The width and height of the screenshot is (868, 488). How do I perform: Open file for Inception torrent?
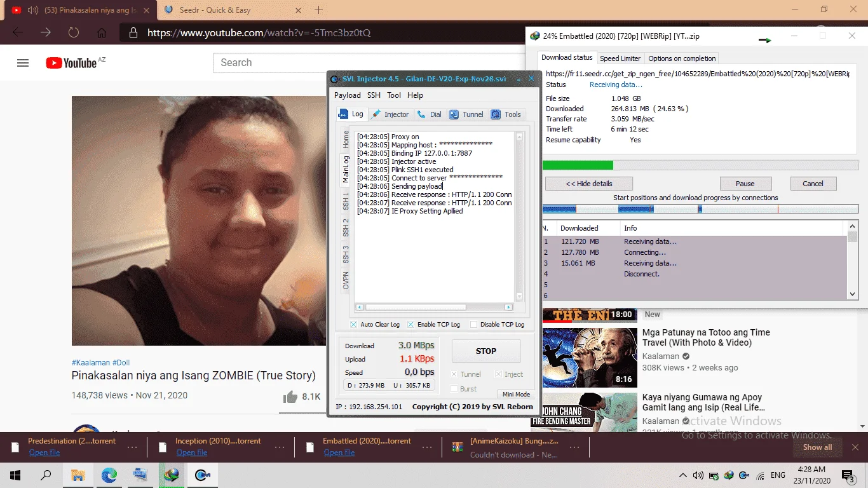point(192,452)
